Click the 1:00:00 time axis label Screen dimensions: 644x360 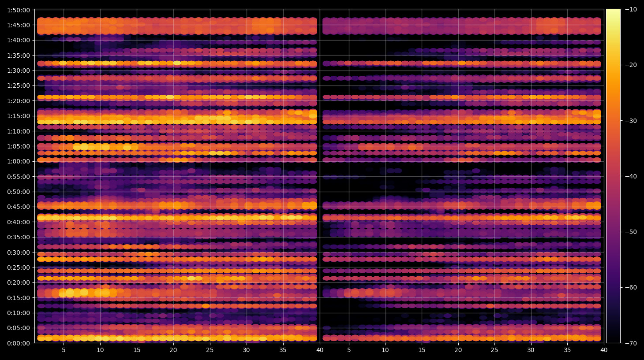pyautogui.click(x=19, y=161)
